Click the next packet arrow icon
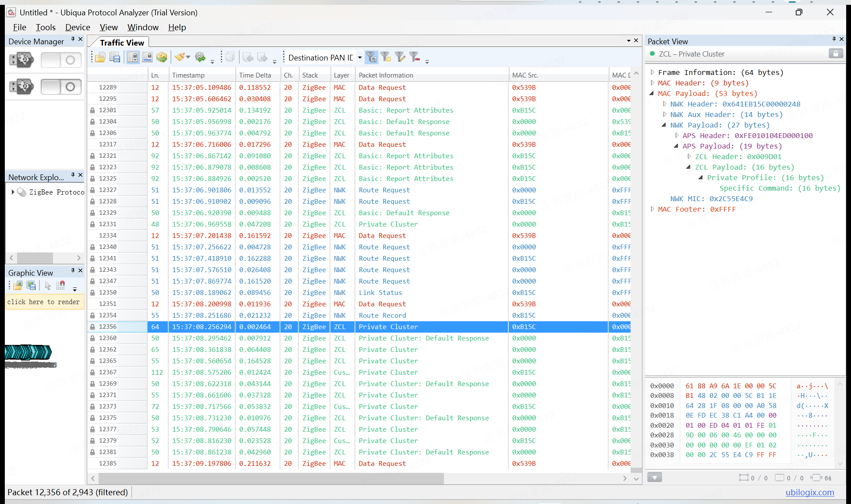 (262, 57)
